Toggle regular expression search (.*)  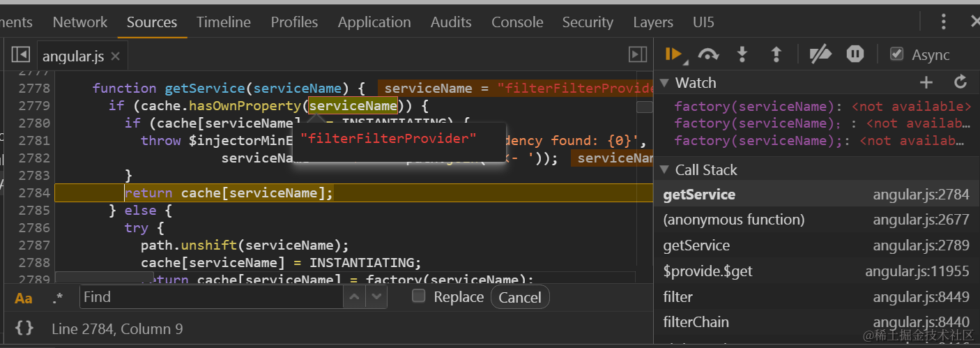[x=58, y=298]
